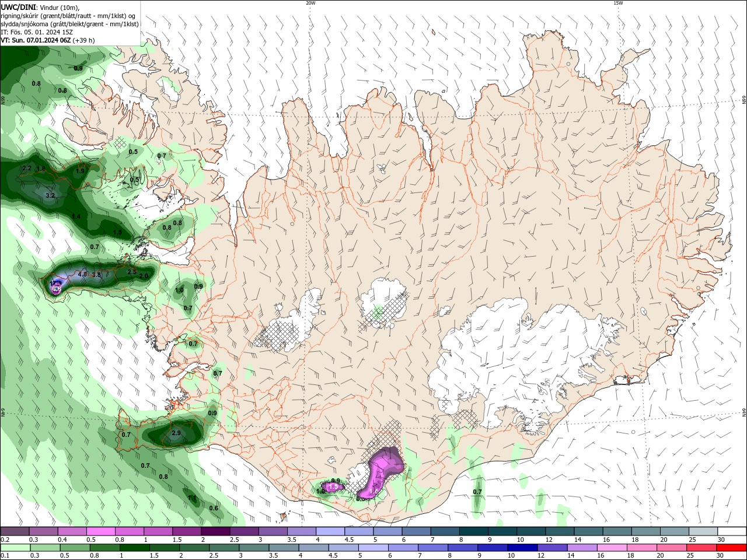Click the violet 12–14 rain legend swatch
Viewport: 747px width, 560px height.
point(551,548)
